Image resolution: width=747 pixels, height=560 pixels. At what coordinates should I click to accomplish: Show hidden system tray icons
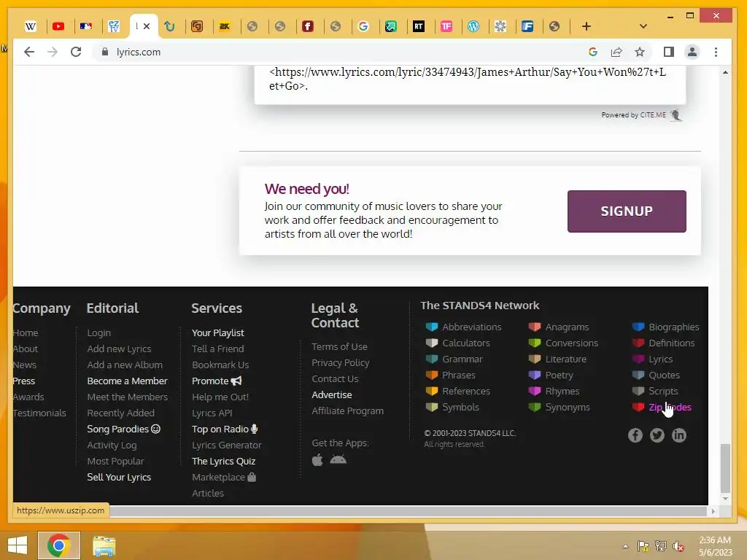625,546
